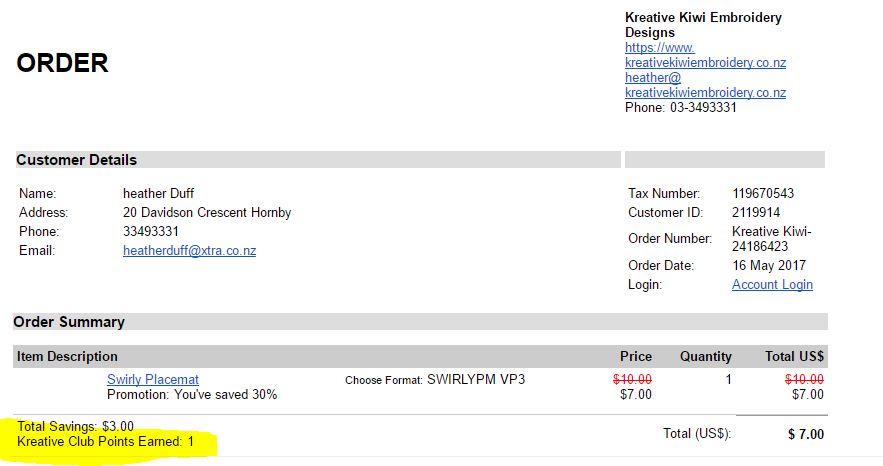Click the Total Savings $3.00 line

point(75,426)
